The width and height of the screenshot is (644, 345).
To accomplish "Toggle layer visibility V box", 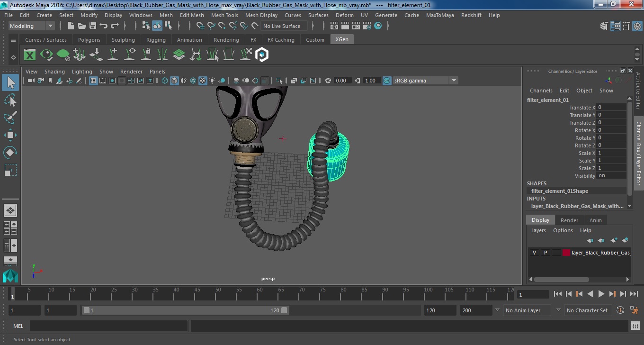I will click(x=534, y=253).
